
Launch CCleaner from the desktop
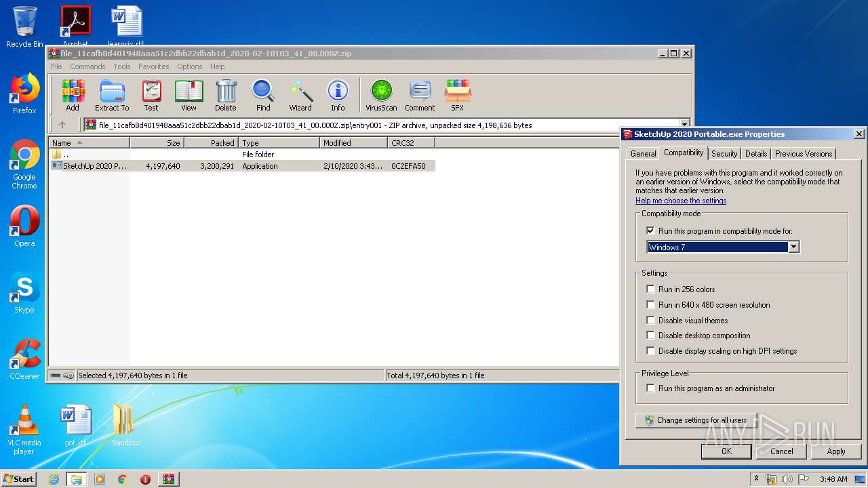24,359
